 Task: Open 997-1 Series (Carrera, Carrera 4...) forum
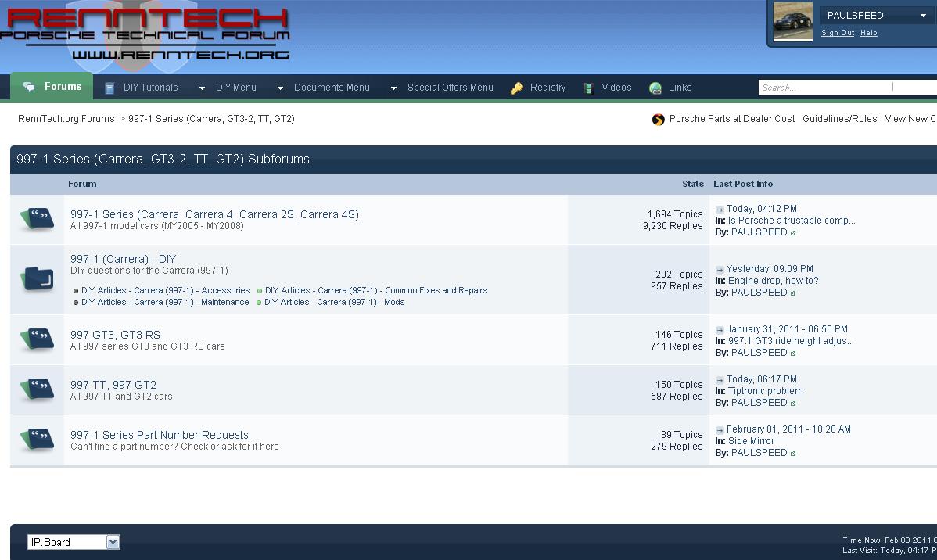click(214, 214)
